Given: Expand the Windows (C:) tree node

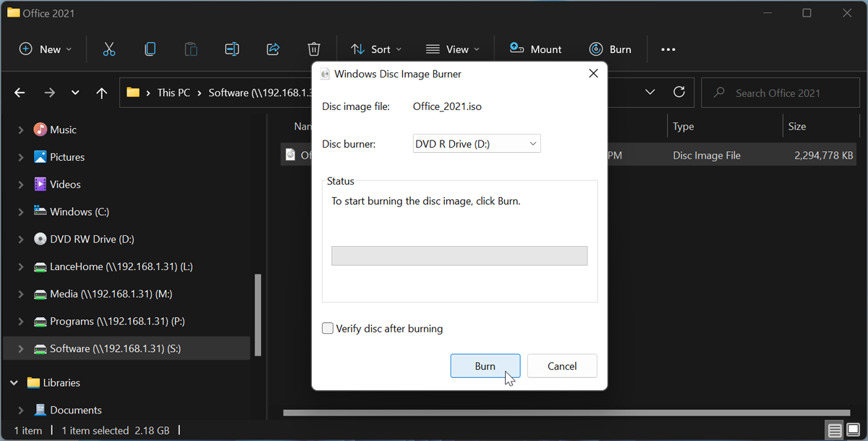Looking at the screenshot, I should point(21,212).
